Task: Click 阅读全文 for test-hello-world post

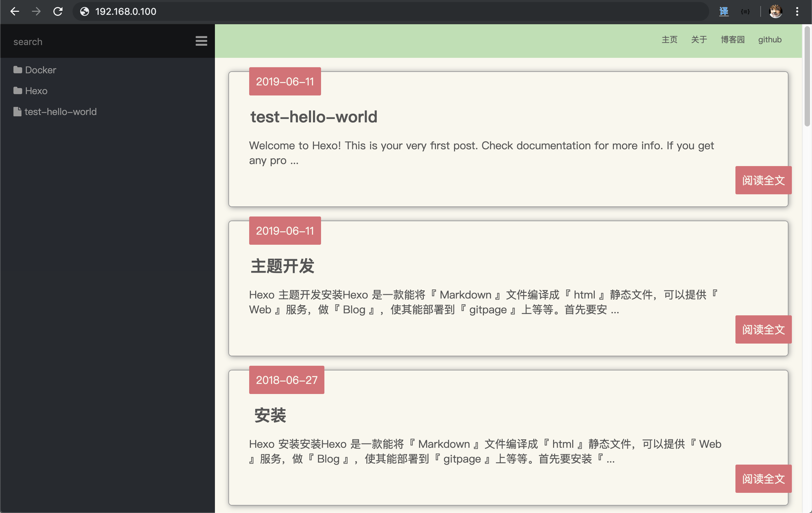Action: (x=763, y=180)
